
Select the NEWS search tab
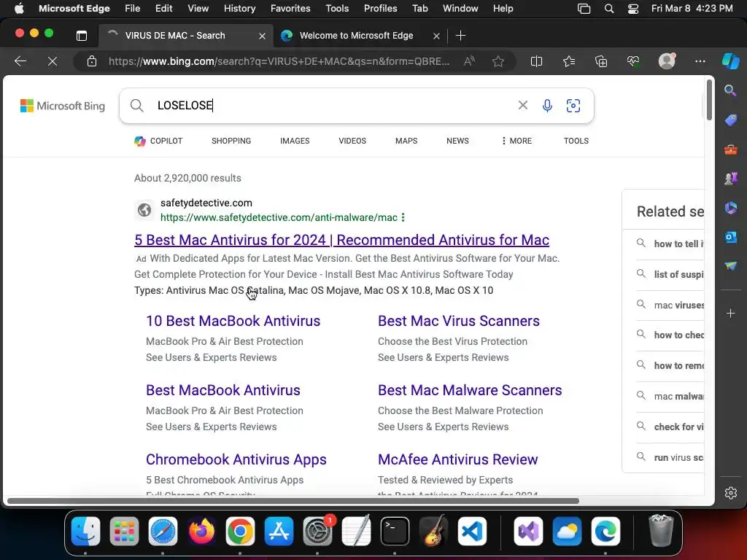coord(457,141)
